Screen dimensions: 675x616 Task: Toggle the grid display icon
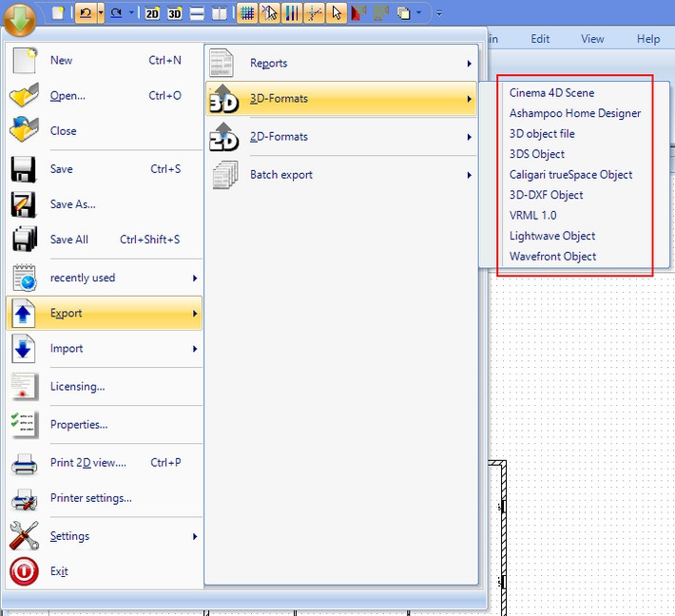coord(247,13)
